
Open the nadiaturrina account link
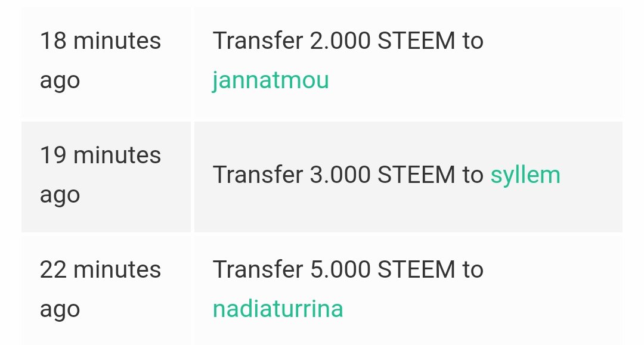click(278, 309)
